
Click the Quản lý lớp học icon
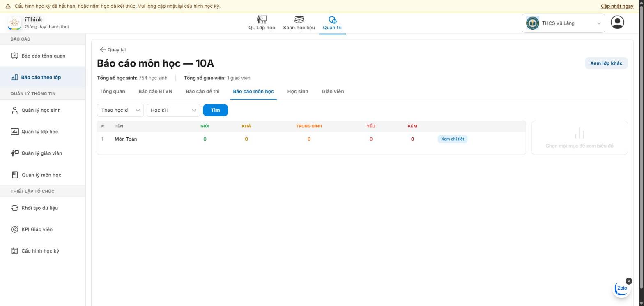pos(15,132)
